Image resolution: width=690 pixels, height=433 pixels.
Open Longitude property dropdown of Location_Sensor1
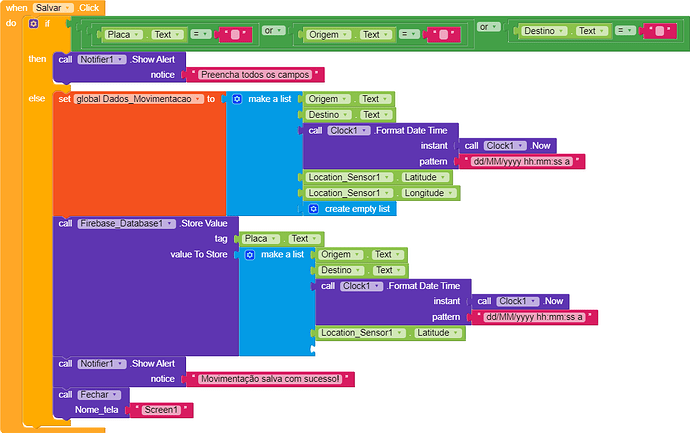429,193
